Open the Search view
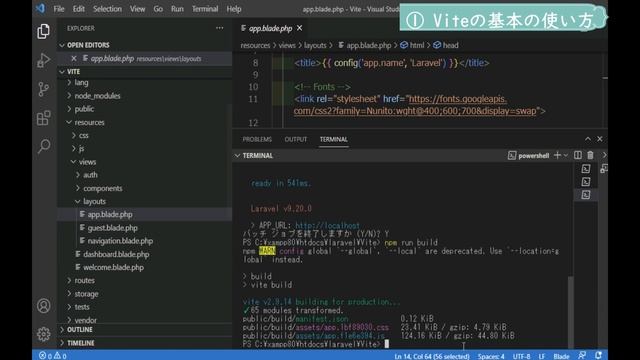The height and width of the screenshot is (360, 640). click(x=44, y=146)
